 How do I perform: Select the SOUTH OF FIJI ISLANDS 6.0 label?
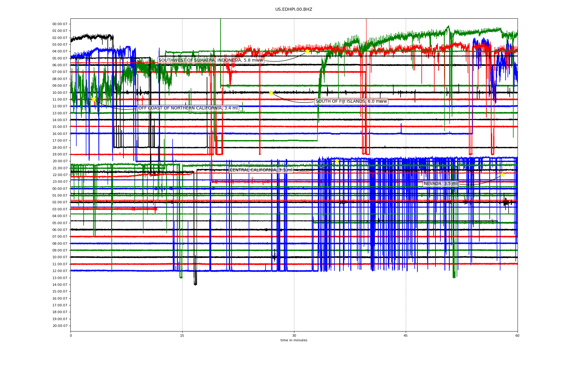click(x=351, y=102)
